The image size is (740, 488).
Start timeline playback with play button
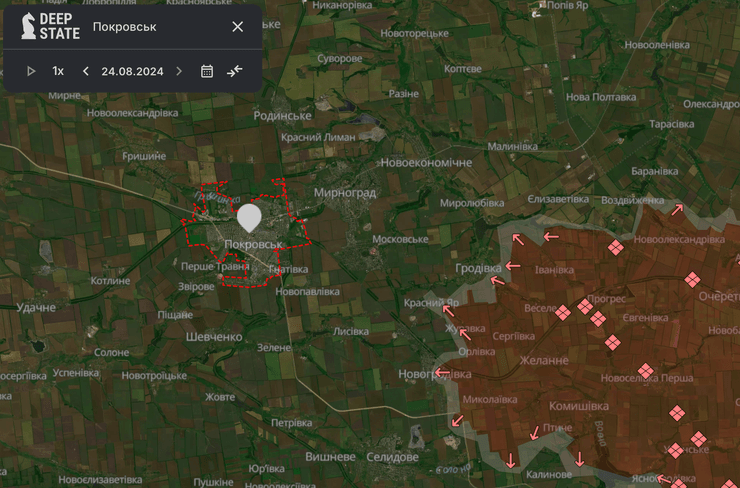[31, 71]
